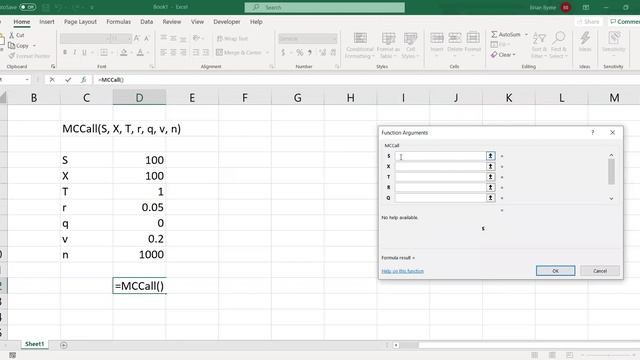Open Cell Styles gallery
The image size is (640, 360).
click(x=410, y=46)
